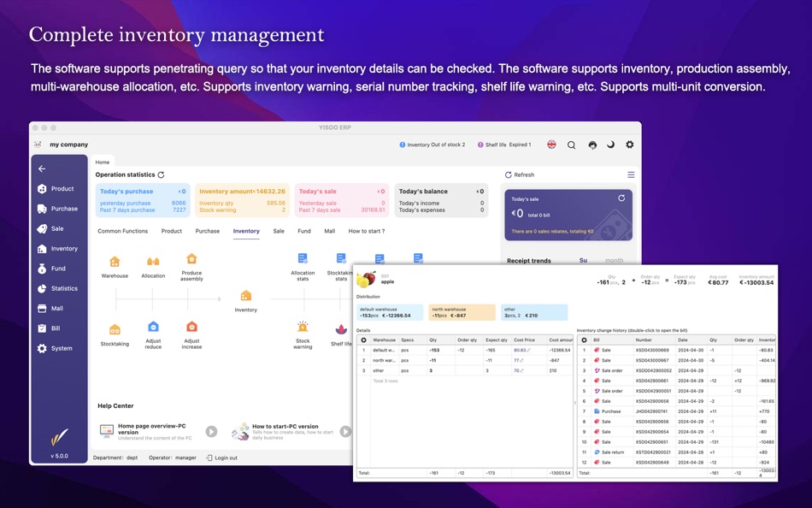Click bill number XSD043000669 row
Viewport: 812px width, 508px height.
coord(677,351)
